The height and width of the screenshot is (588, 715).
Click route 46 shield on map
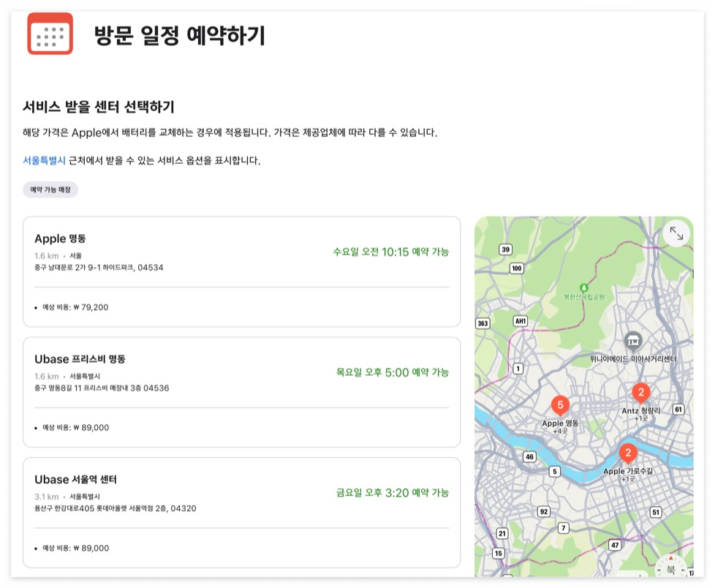(529, 456)
